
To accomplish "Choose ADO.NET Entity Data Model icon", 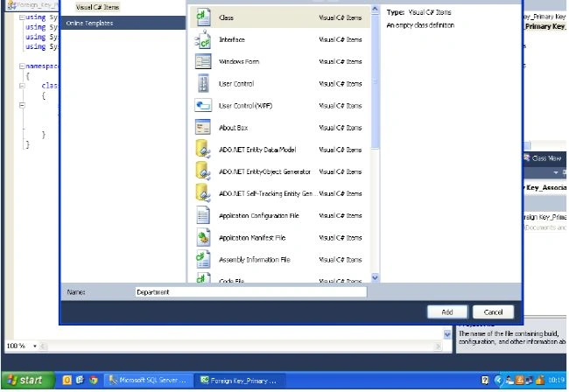I will [x=203, y=149].
